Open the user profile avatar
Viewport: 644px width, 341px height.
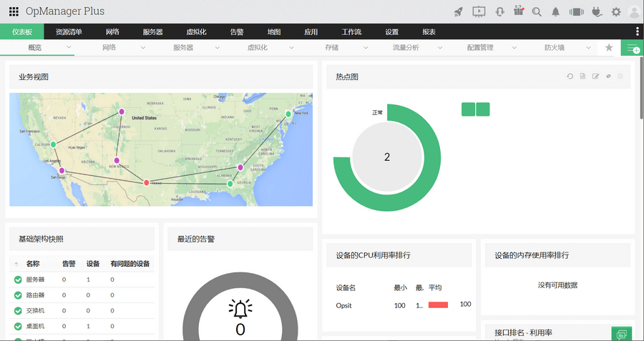coord(635,12)
